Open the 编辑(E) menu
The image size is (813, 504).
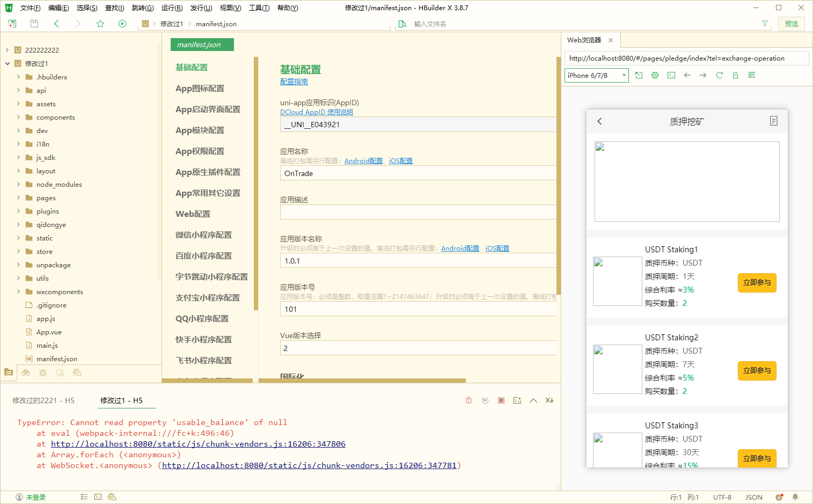(x=58, y=8)
